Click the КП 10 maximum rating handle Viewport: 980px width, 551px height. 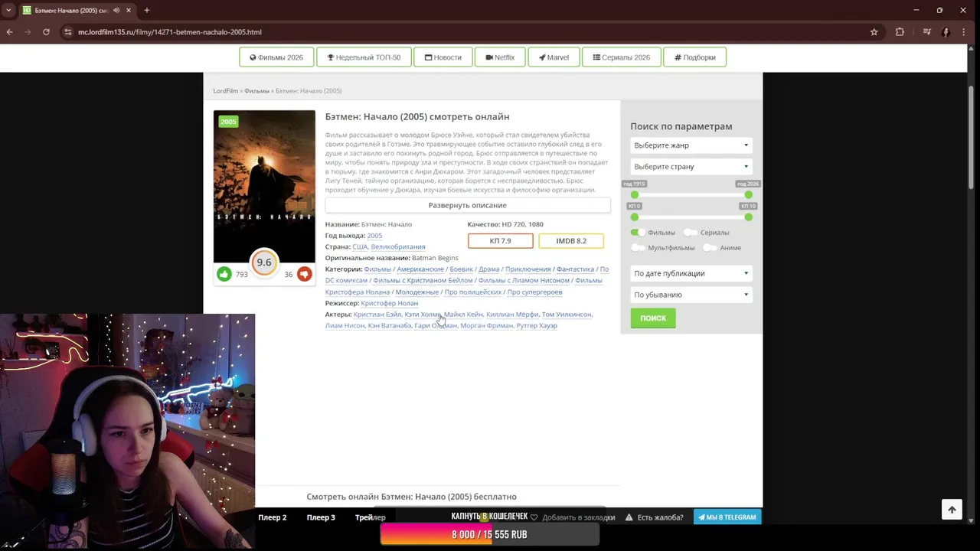tap(748, 217)
